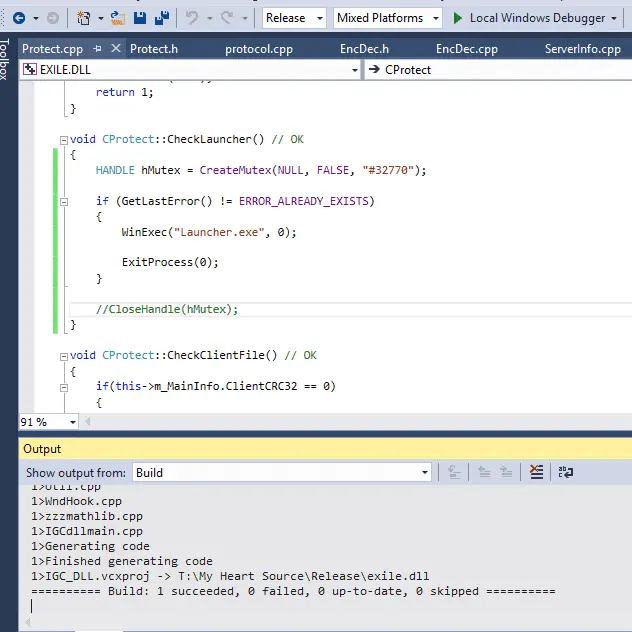Screen dimensions: 632x632
Task: Click the Output panel title bar
Action: pos(325,449)
